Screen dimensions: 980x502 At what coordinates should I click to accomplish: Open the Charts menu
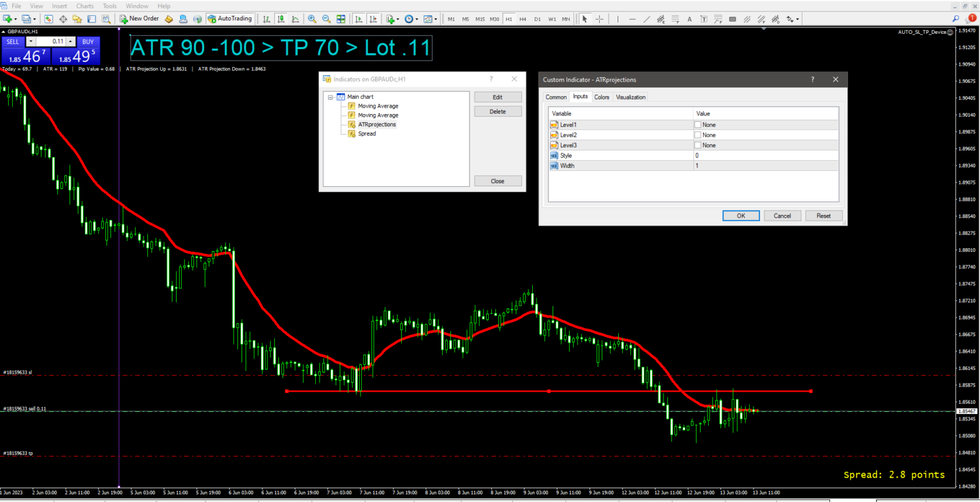(x=84, y=6)
